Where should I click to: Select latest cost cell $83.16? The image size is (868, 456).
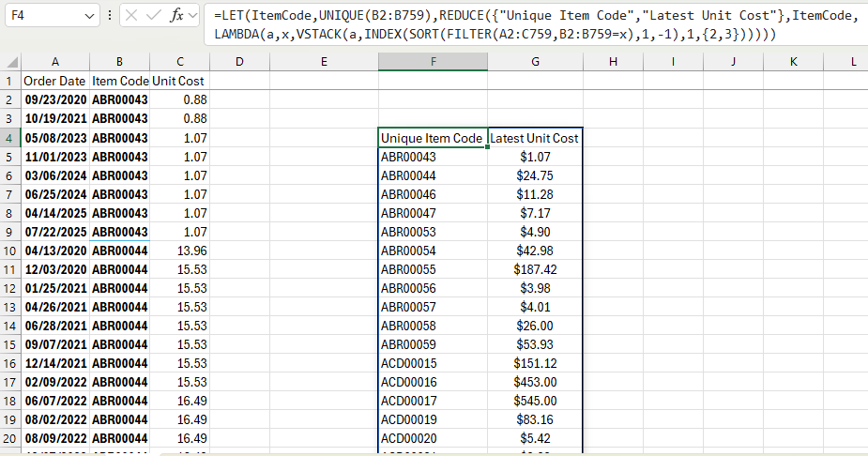(x=535, y=419)
